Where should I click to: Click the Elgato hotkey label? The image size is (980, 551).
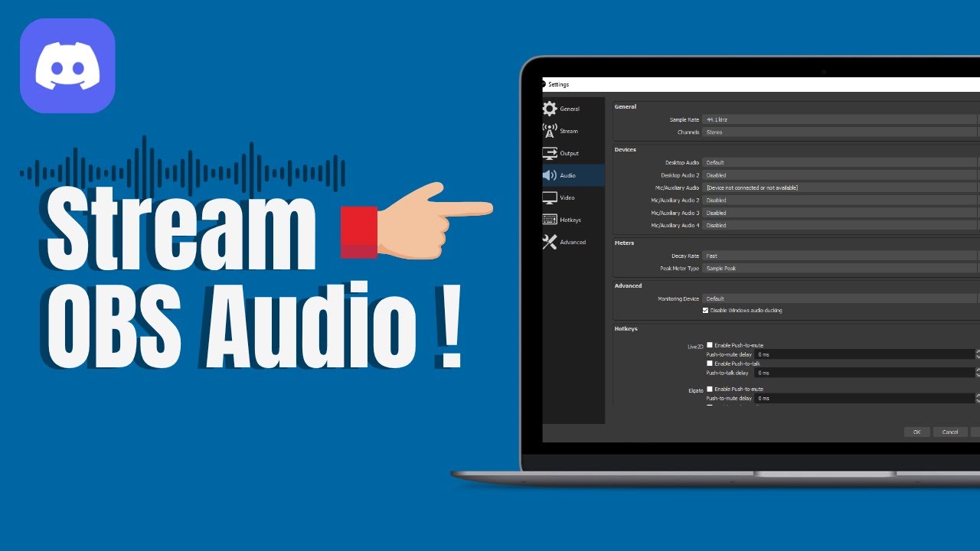pyautogui.click(x=695, y=390)
